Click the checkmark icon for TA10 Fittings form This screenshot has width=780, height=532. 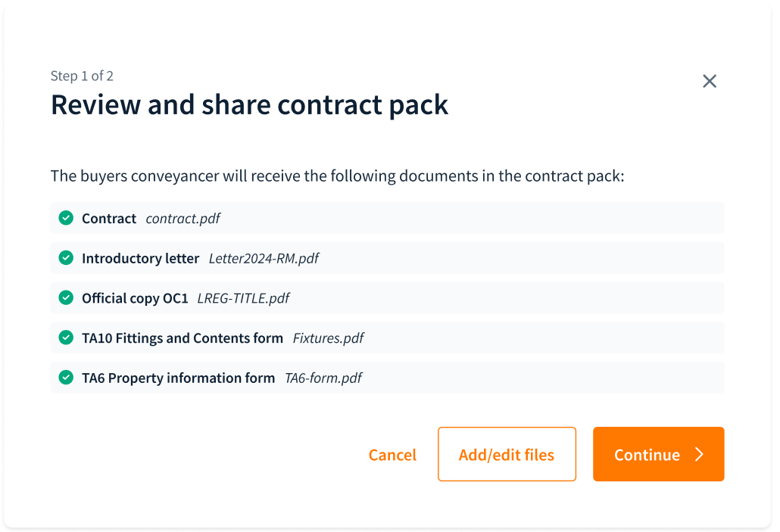click(x=66, y=338)
